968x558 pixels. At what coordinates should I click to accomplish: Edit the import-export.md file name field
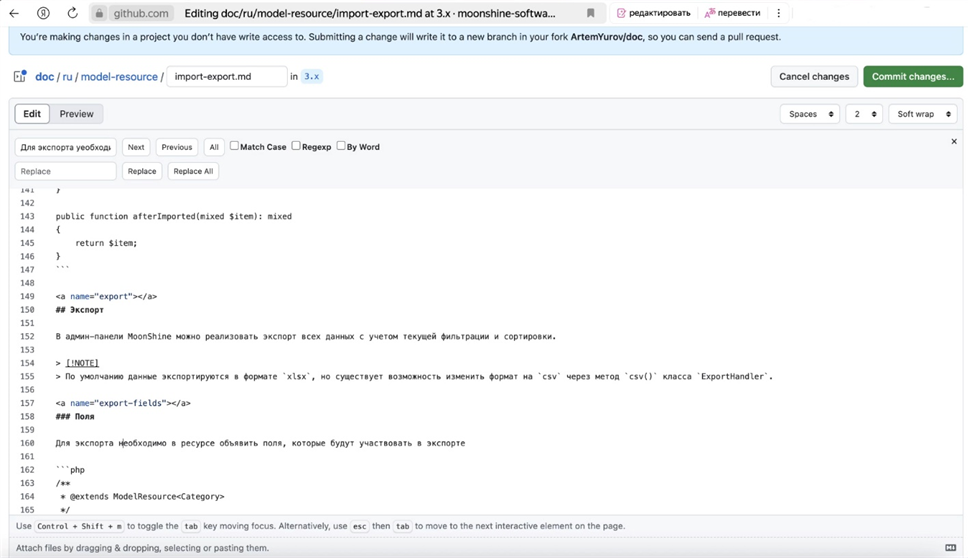coord(227,77)
